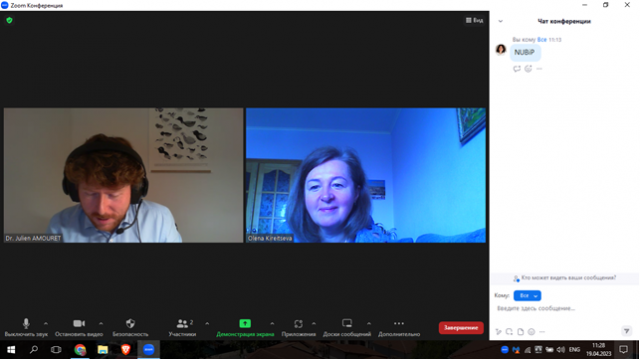Open File Explorer from the taskbar
This screenshot has width=640, height=360.
[102, 350]
